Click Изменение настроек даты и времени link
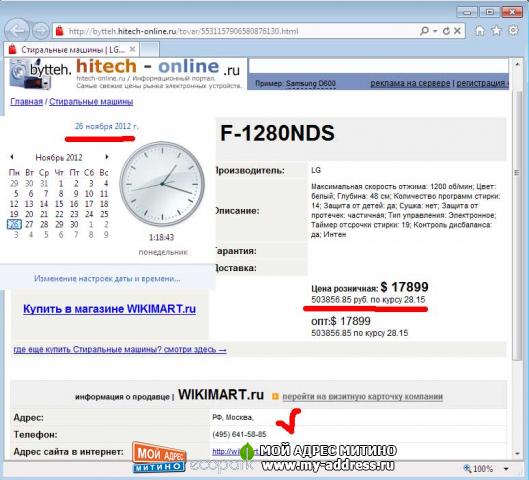 pyautogui.click(x=107, y=279)
